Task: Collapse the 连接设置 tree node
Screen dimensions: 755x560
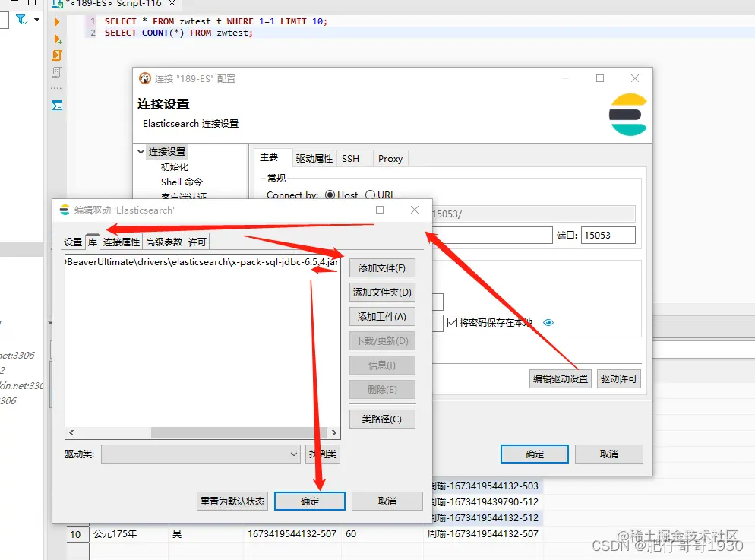Action: click(141, 152)
